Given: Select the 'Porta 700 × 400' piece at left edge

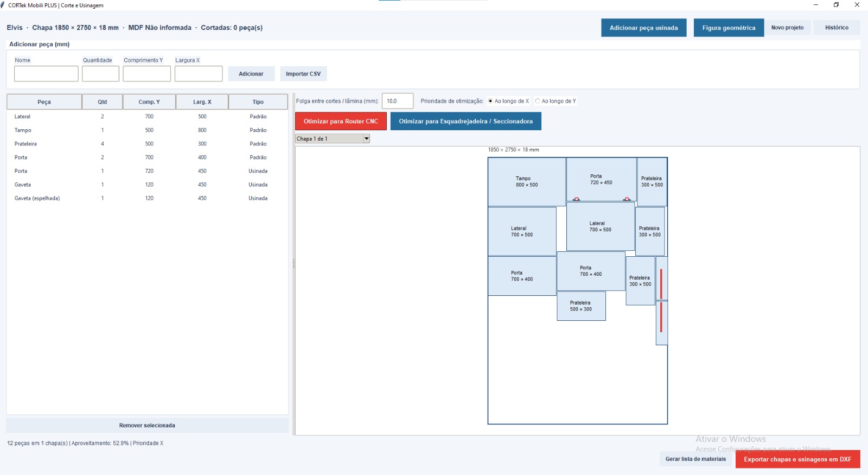Looking at the screenshot, I should pyautogui.click(x=522, y=276).
